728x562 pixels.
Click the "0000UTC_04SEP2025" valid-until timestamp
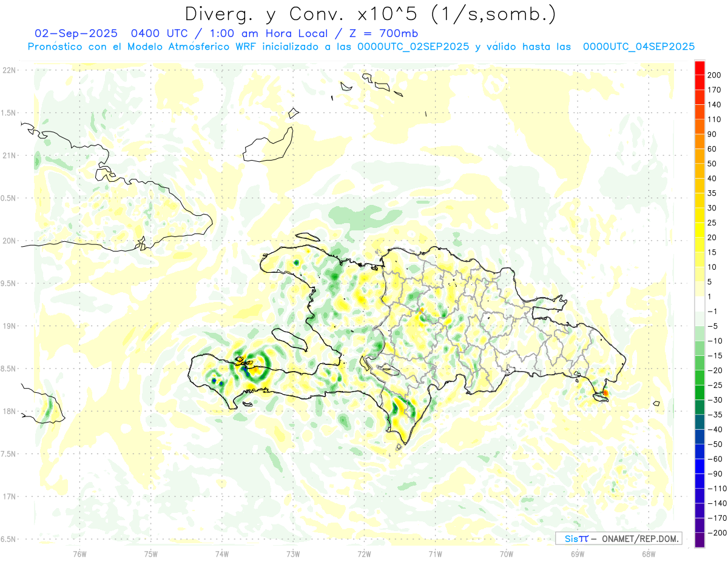pos(639,47)
